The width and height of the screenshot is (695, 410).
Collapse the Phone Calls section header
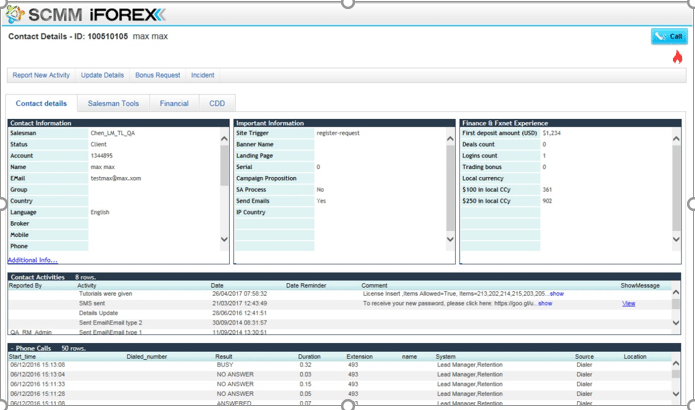(x=30, y=347)
